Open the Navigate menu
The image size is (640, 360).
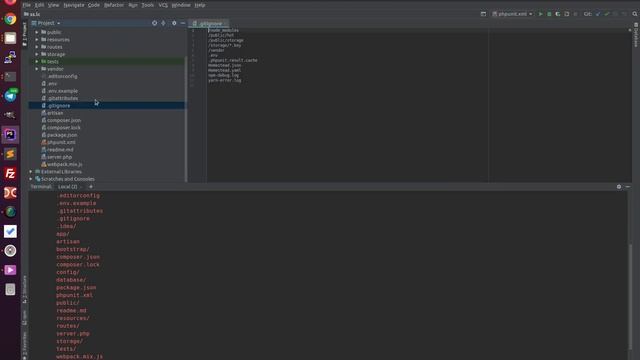74,5
